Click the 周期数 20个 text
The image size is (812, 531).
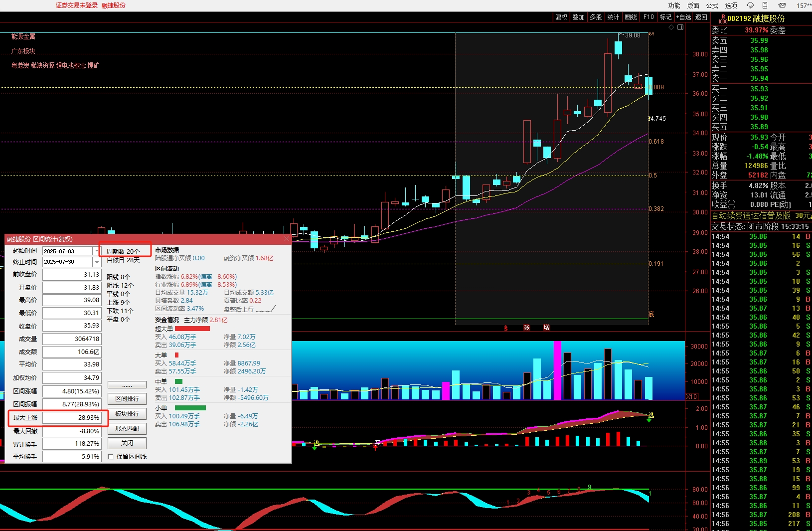click(x=123, y=251)
